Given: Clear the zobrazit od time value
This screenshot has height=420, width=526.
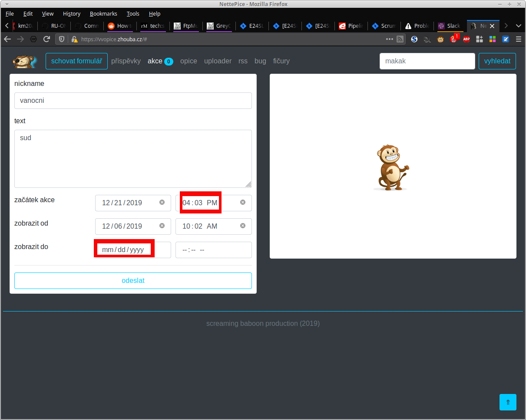Looking at the screenshot, I should tap(243, 226).
